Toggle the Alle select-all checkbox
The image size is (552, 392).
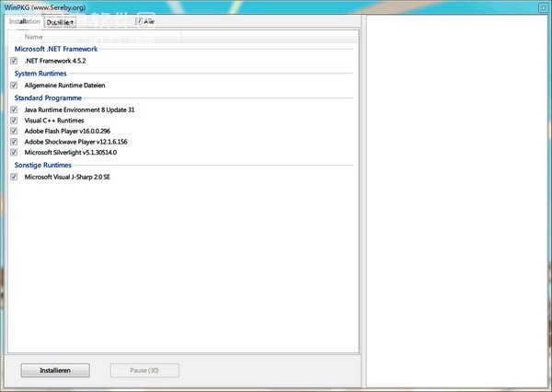point(139,21)
